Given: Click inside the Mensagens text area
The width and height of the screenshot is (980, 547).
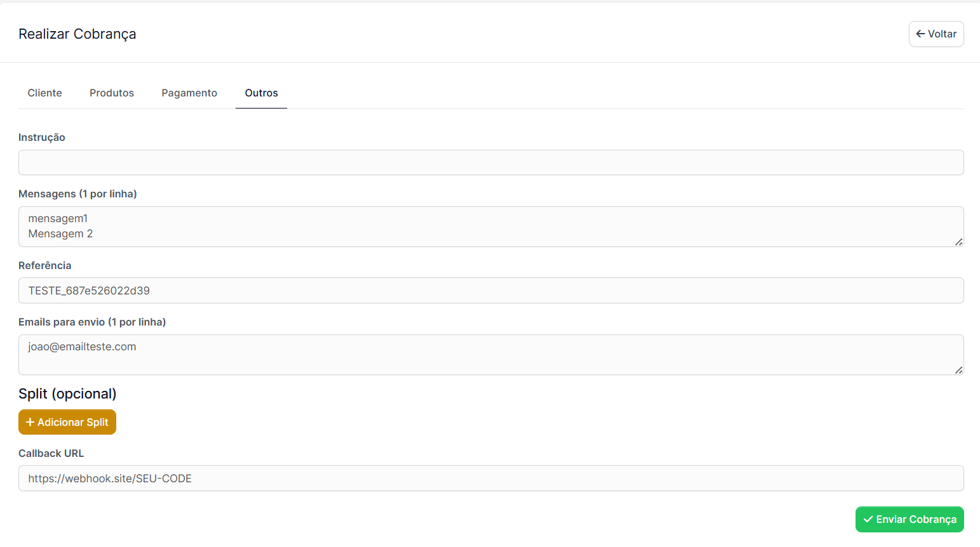Looking at the screenshot, I should [x=490, y=227].
